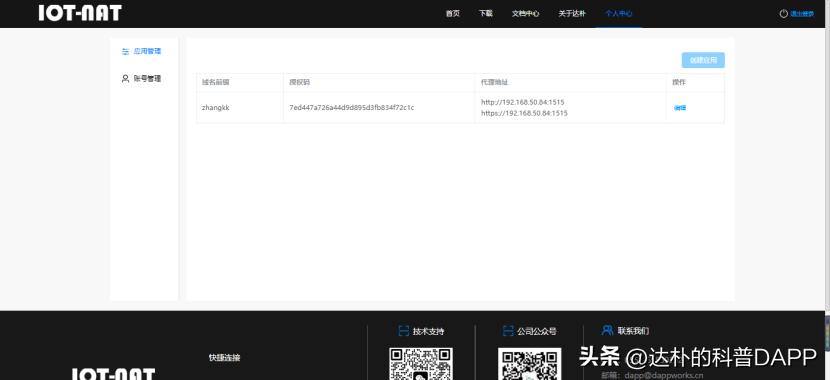
Task: Open the 关于达朴 about page
Action: coord(572,14)
